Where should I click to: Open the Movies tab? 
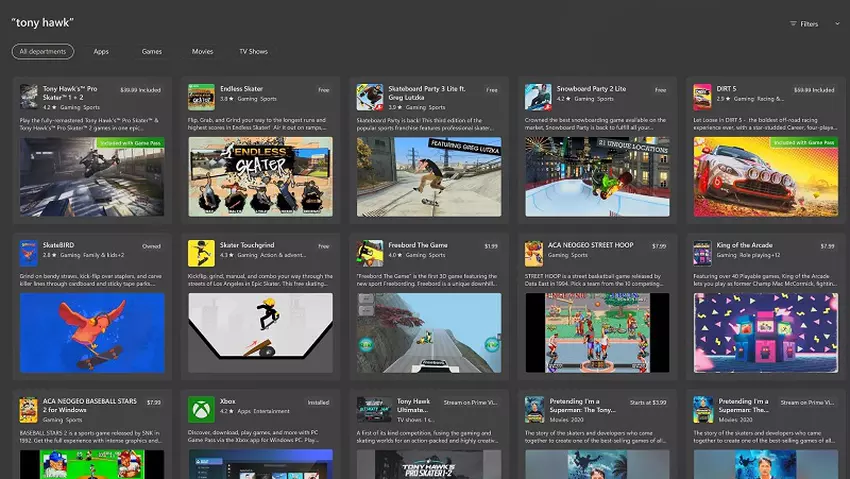202,51
